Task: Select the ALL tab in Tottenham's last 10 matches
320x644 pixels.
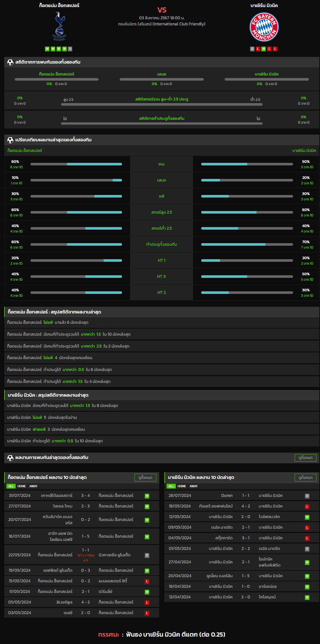Action: [x=11, y=486]
